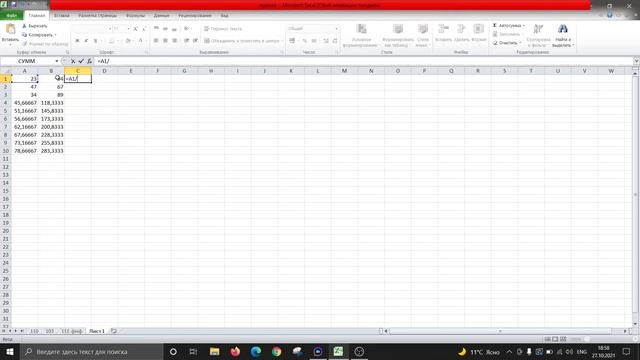This screenshot has height=360, width=640.
Task: Click Merge and Center (Объединить и поместить в центре)
Action: pyautogui.click(x=242, y=41)
